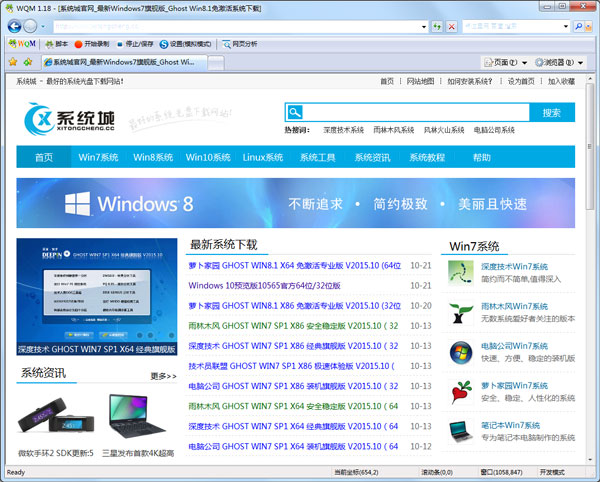
Task: Click the green Refresh icon
Action: pos(437,26)
